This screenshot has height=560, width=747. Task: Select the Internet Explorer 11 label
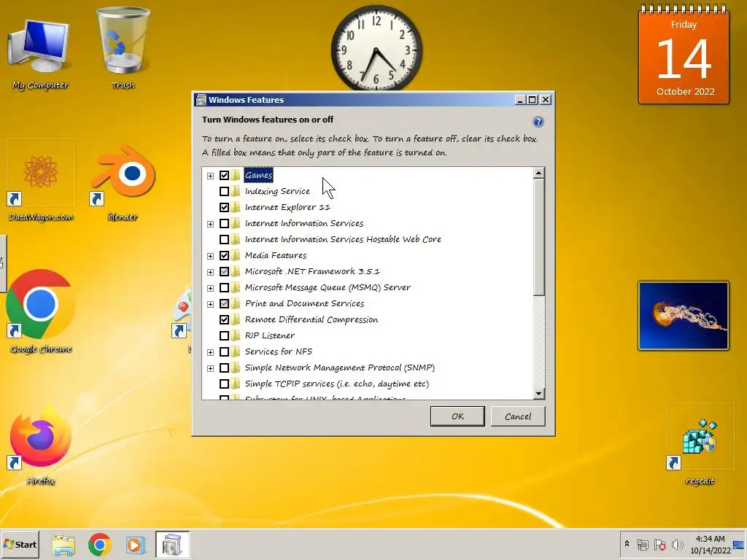coord(287,207)
